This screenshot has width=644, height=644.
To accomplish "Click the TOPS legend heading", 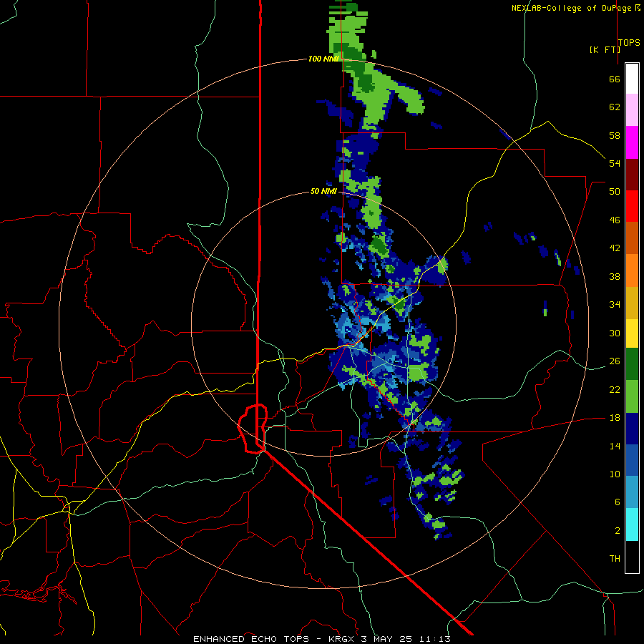I will click(x=629, y=42).
